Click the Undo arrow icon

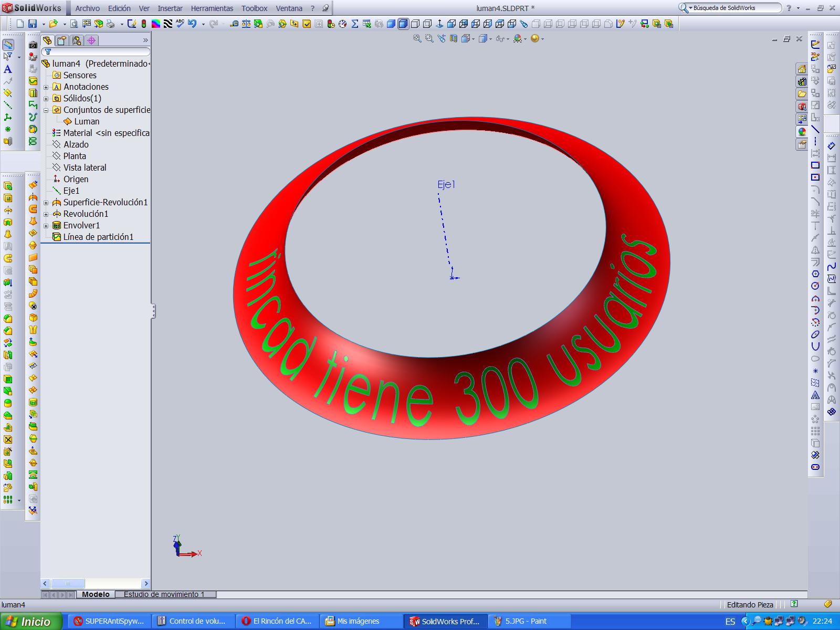[192, 24]
